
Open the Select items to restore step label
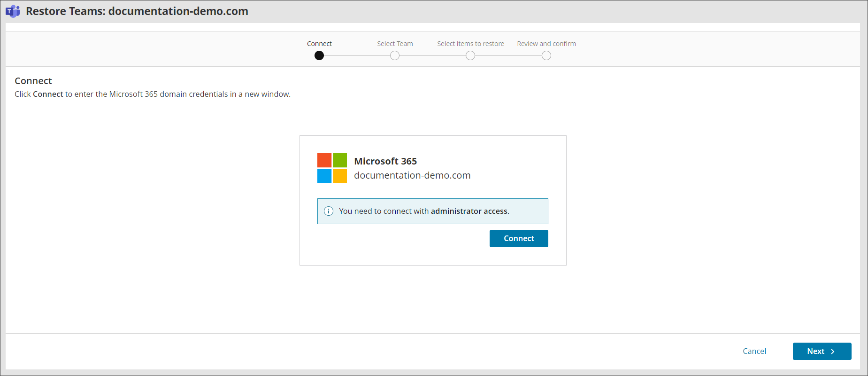[470, 44]
